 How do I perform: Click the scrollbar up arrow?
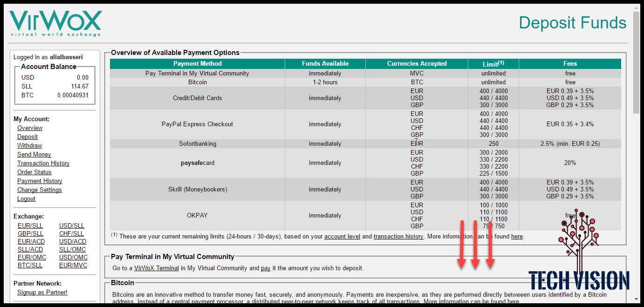(637, 7)
